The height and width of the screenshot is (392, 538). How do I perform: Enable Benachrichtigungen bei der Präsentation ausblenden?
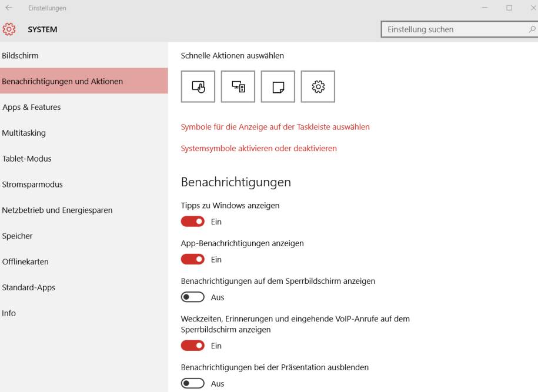pyautogui.click(x=193, y=383)
